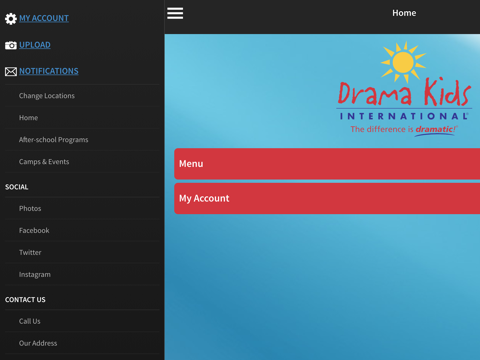Click the red My Account button
The width and height of the screenshot is (480, 360).
click(x=327, y=199)
